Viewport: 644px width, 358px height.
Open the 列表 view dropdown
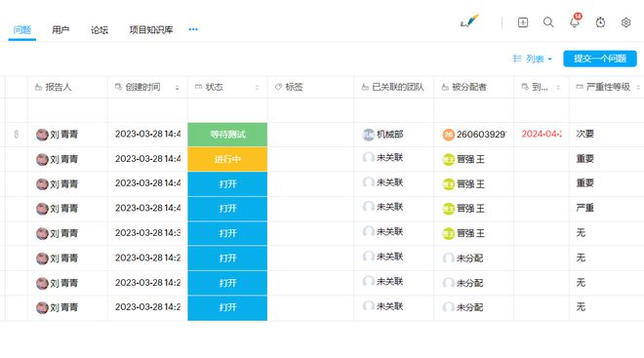(x=533, y=59)
